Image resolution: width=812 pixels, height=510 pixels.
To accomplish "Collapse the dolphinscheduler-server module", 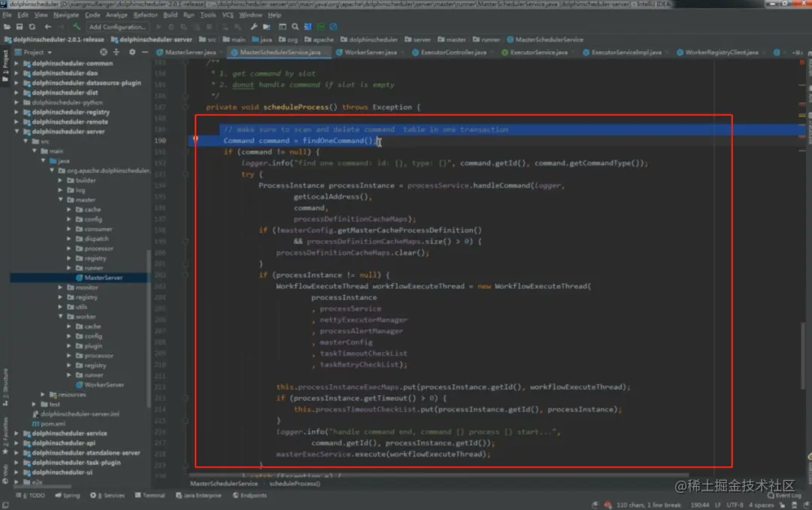I will [16, 132].
